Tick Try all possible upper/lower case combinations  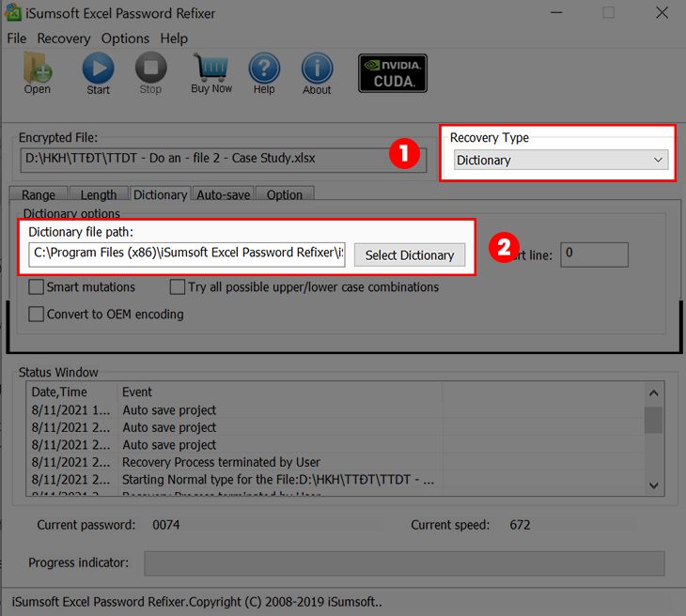click(x=178, y=287)
